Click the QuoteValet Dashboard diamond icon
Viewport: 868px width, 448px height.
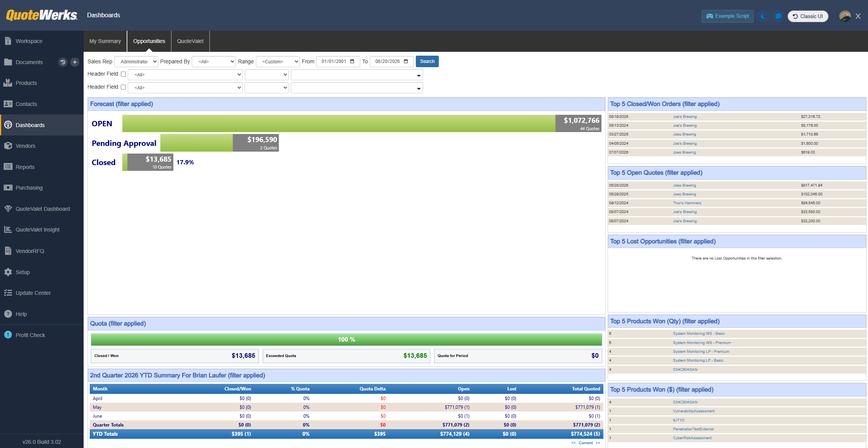(8, 208)
